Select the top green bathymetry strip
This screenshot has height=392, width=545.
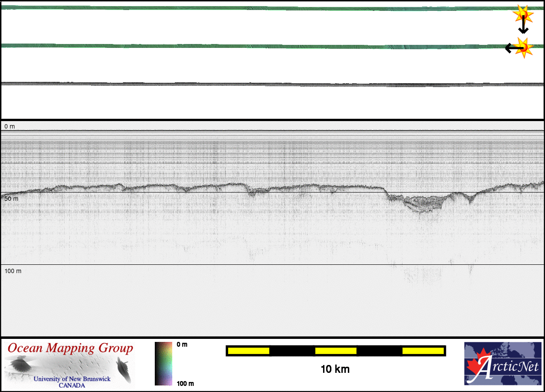(x=262, y=8)
